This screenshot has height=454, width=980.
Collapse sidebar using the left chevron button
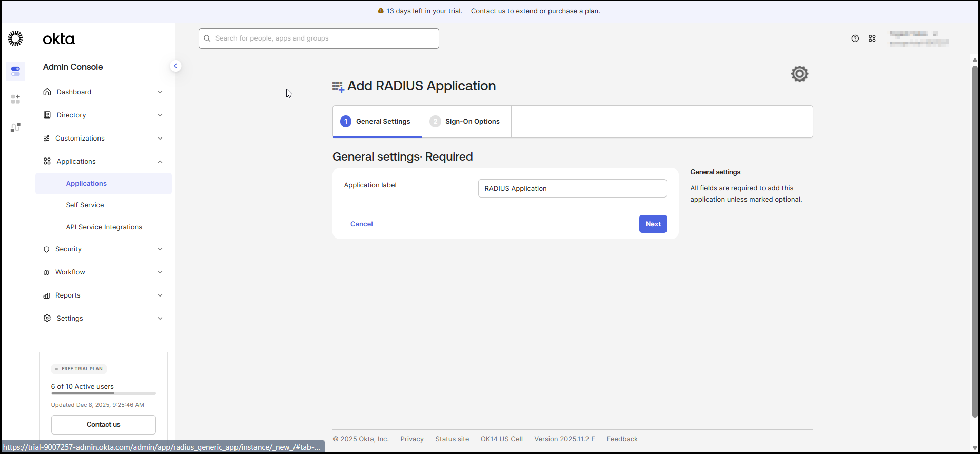(175, 66)
